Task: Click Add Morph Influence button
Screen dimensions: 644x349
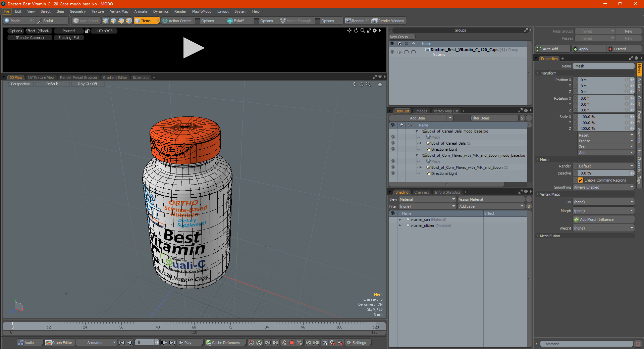Action: point(603,219)
